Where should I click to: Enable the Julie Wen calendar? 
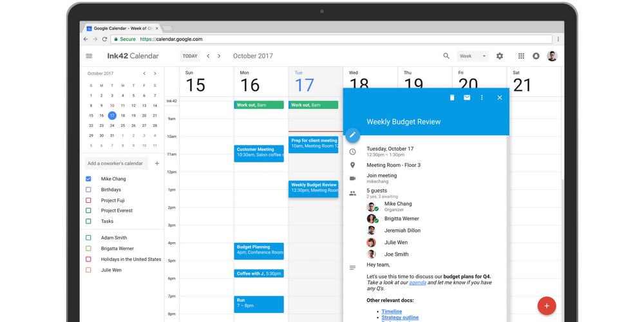point(88,270)
